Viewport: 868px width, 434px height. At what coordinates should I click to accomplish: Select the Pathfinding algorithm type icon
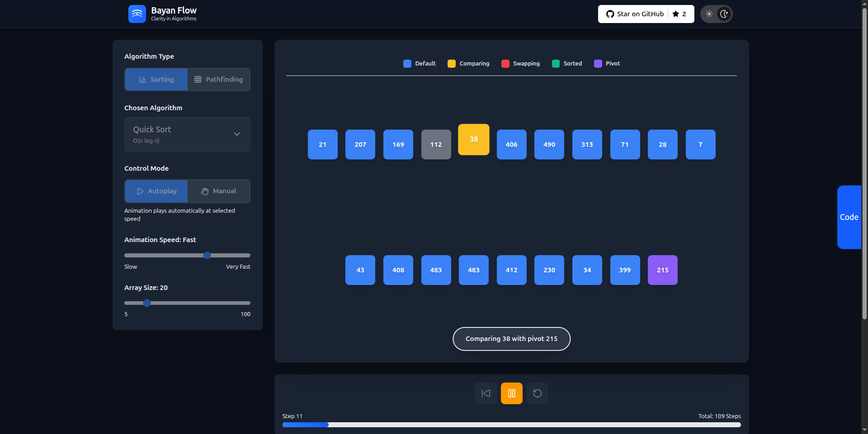[x=198, y=79]
